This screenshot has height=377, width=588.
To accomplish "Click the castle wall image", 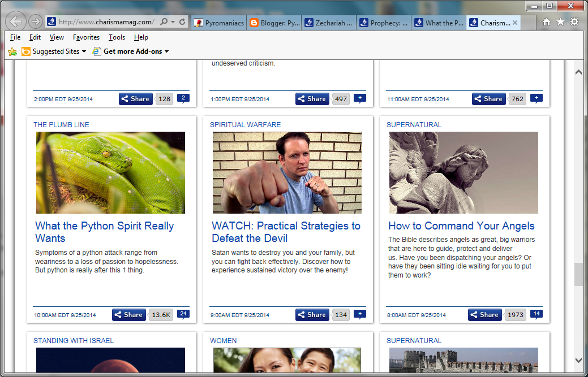I will pyautogui.click(x=463, y=360).
